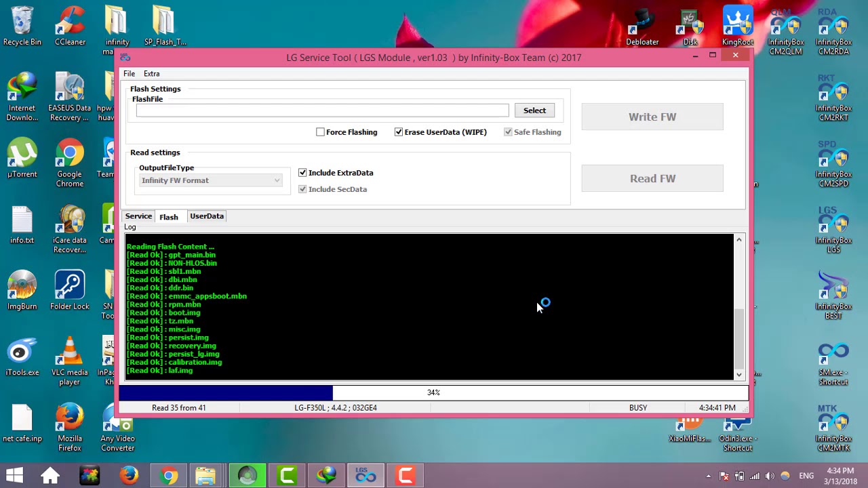
Task: Click the taskbar clock showing 4:34 PM
Action: pyautogui.click(x=840, y=476)
